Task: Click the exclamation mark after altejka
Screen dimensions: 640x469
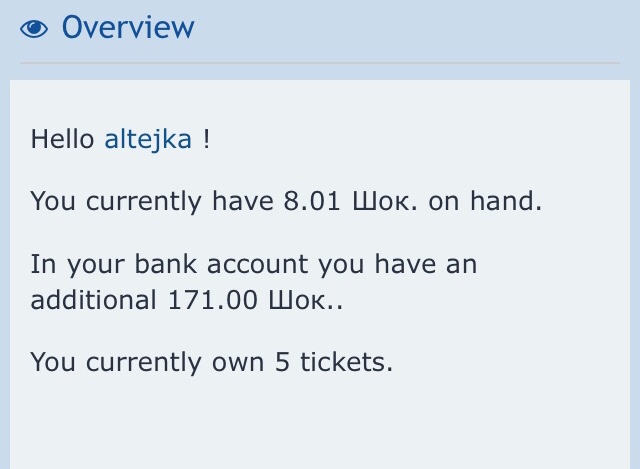Action: tap(206, 139)
